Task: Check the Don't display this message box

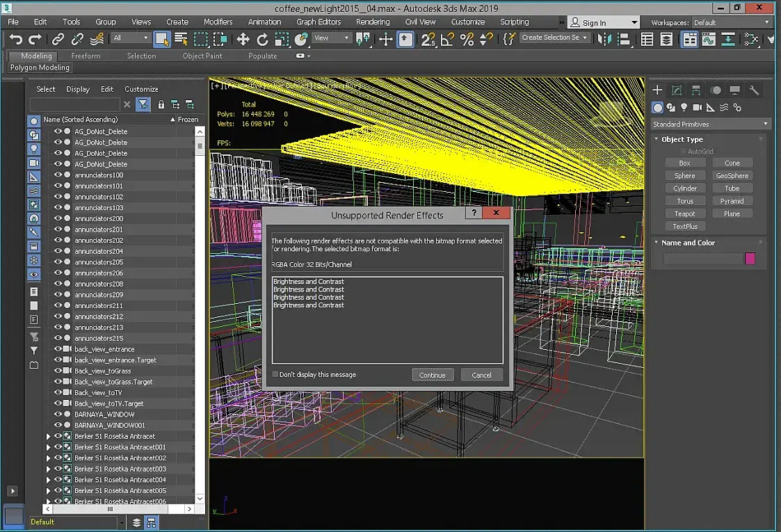Action: coord(275,374)
